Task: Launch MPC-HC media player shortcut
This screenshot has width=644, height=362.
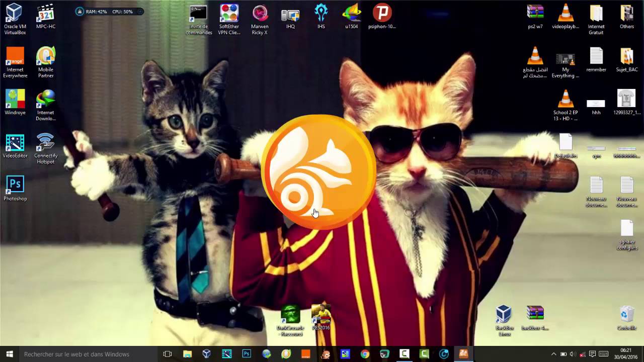Action: (46, 17)
